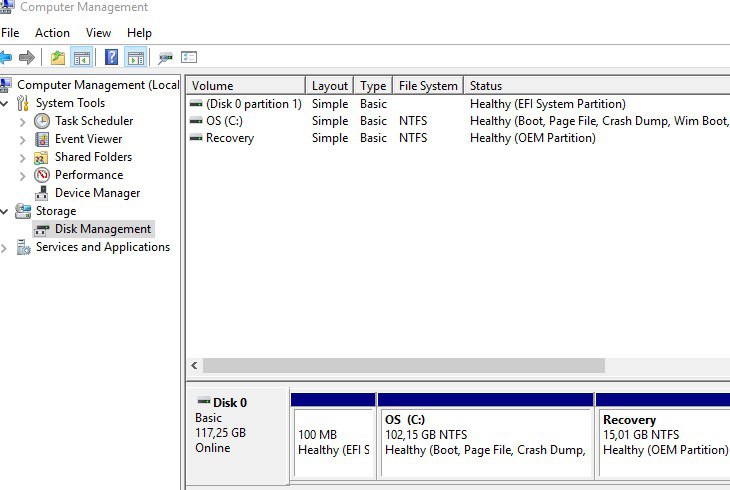The height and width of the screenshot is (490, 730).
Task: Select the (Disk 0 partition 1) volume row
Action: point(458,103)
